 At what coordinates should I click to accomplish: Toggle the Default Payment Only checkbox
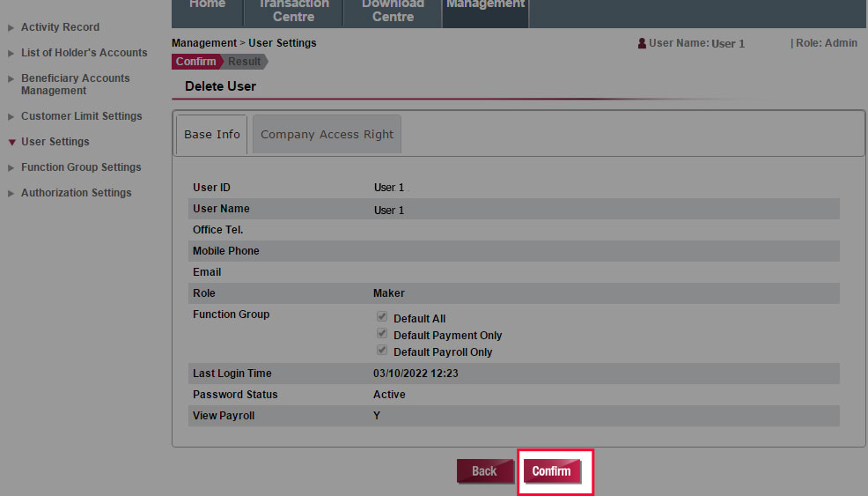382,333
